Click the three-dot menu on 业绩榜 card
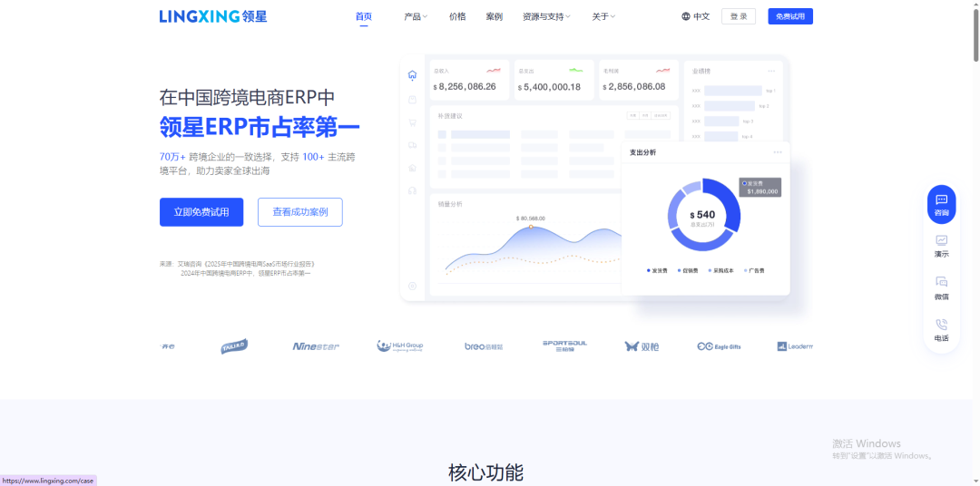 [x=772, y=72]
